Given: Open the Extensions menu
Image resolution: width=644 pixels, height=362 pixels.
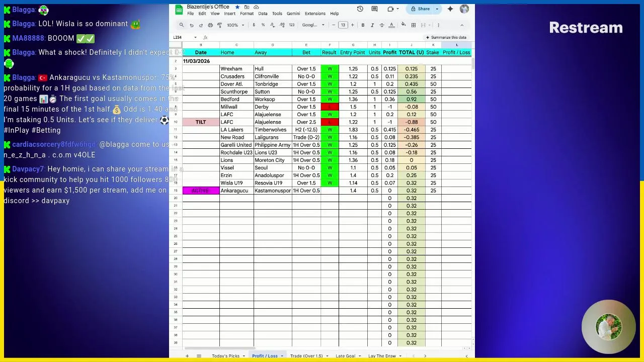Looking at the screenshot, I should [315, 14].
